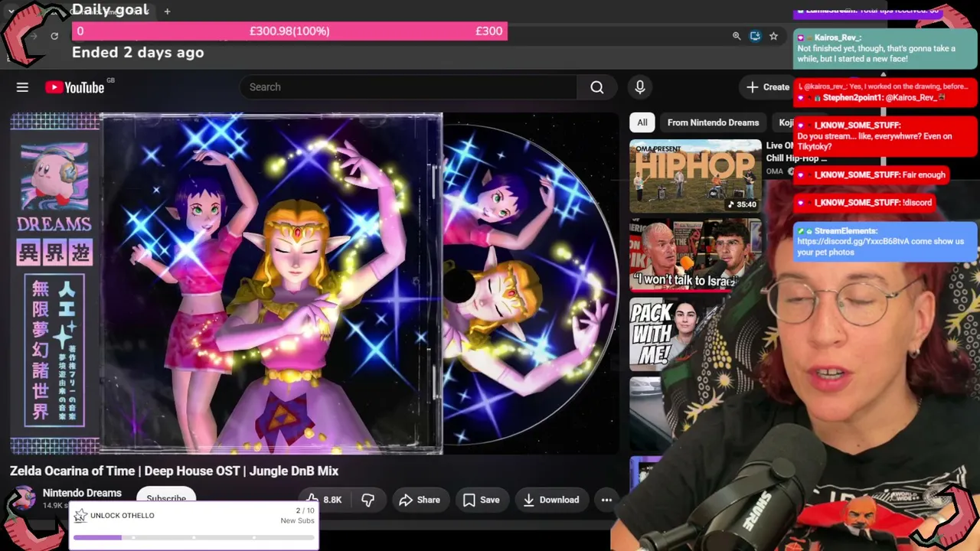Click the "Do you stream" chat message

pos(874,142)
